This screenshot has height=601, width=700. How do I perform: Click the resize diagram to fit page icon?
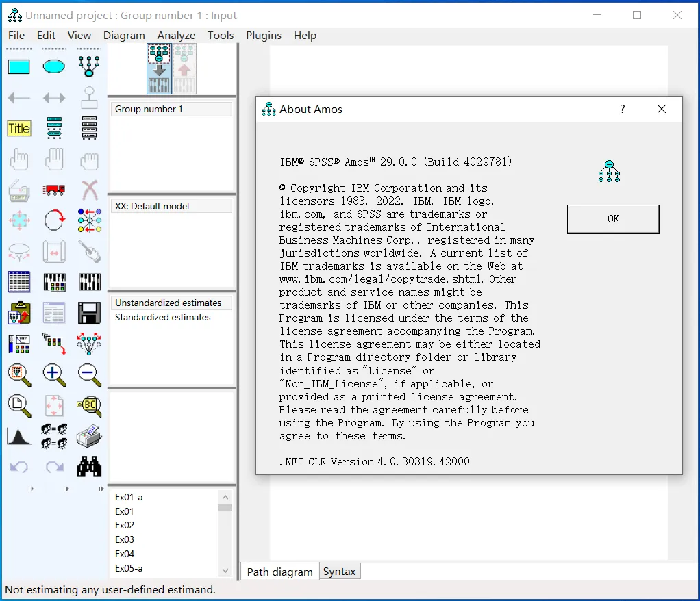click(x=54, y=406)
